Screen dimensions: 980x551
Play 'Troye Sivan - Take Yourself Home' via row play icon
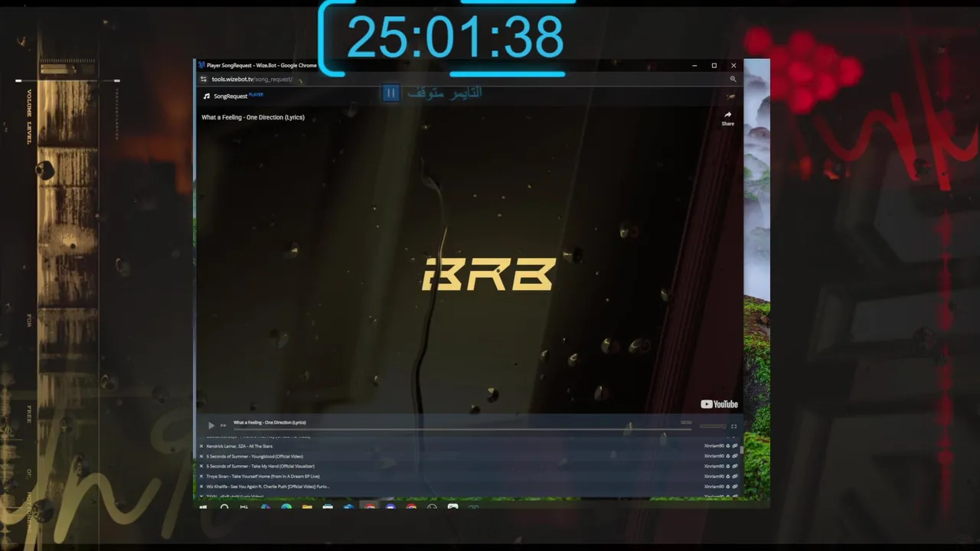point(728,476)
